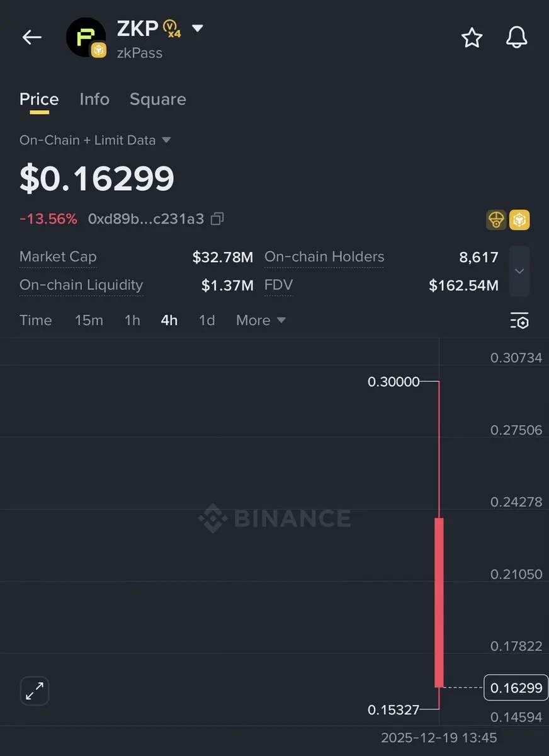Select the 1h chart interval
The image size is (549, 756).
(132, 320)
